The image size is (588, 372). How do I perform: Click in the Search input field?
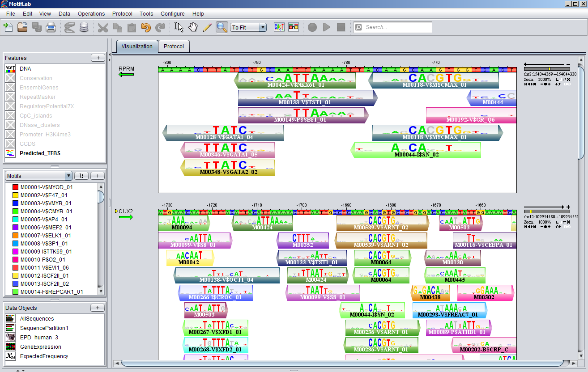coord(393,27)
